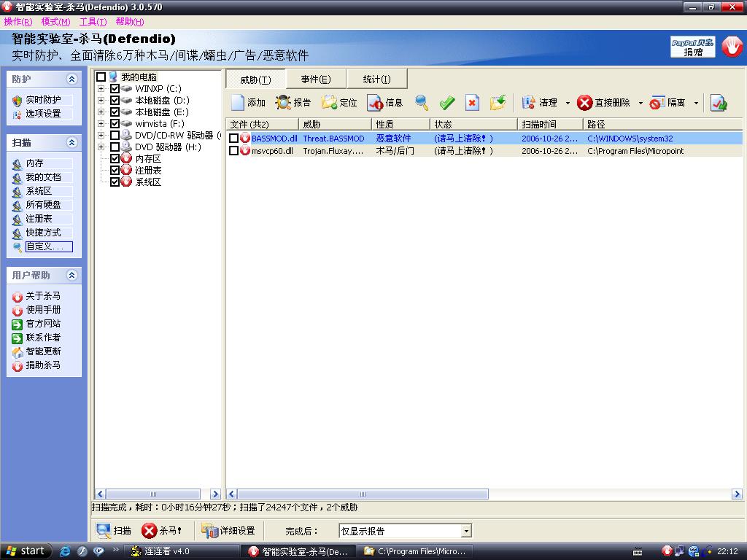Click the red X document icon
Image resolution: width=747 pixels, height=560 pixels.
point(472,102)
